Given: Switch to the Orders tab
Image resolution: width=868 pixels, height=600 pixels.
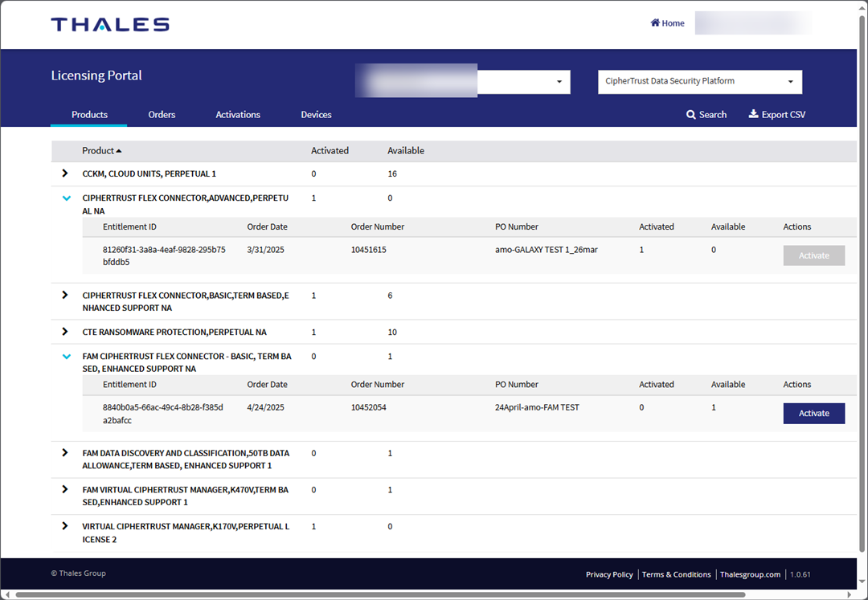Looking at the screenshot, I should [162, 114].
